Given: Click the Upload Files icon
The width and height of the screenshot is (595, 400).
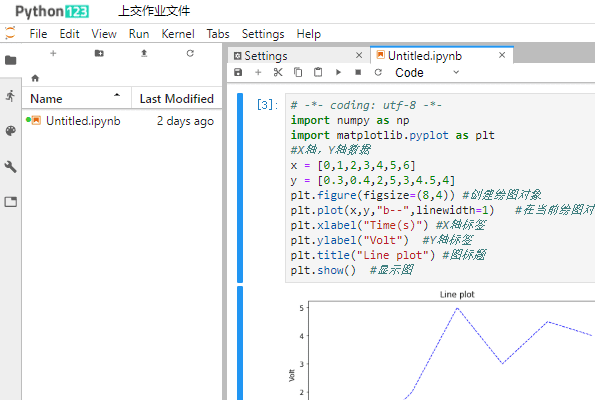Looking at the screenshot, I should pyautogui.click(x=144, y=54).
